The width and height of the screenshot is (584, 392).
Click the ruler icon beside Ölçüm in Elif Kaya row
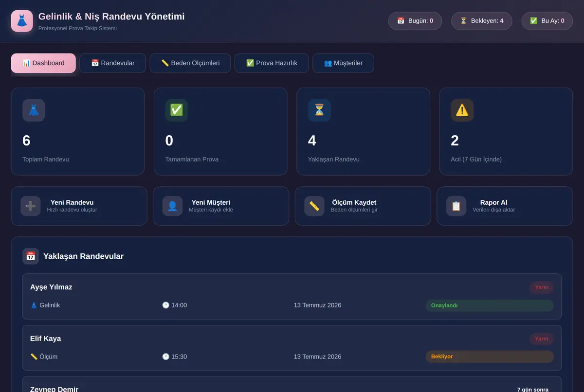34,356
